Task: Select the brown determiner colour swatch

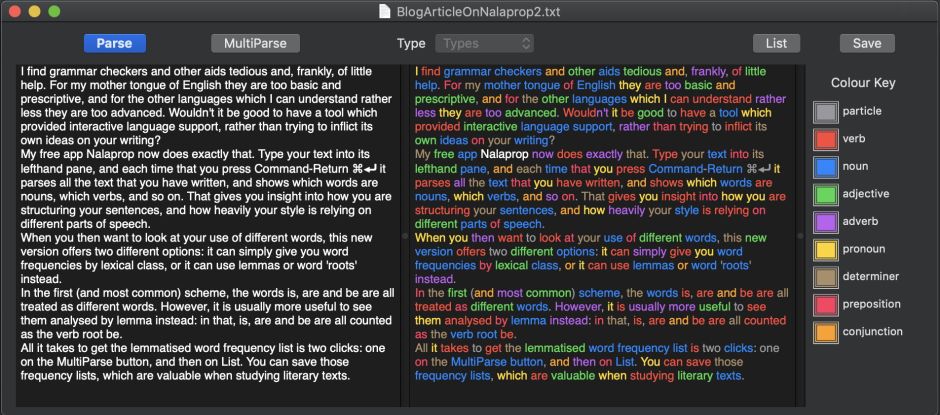Action: tap(825, 277)
